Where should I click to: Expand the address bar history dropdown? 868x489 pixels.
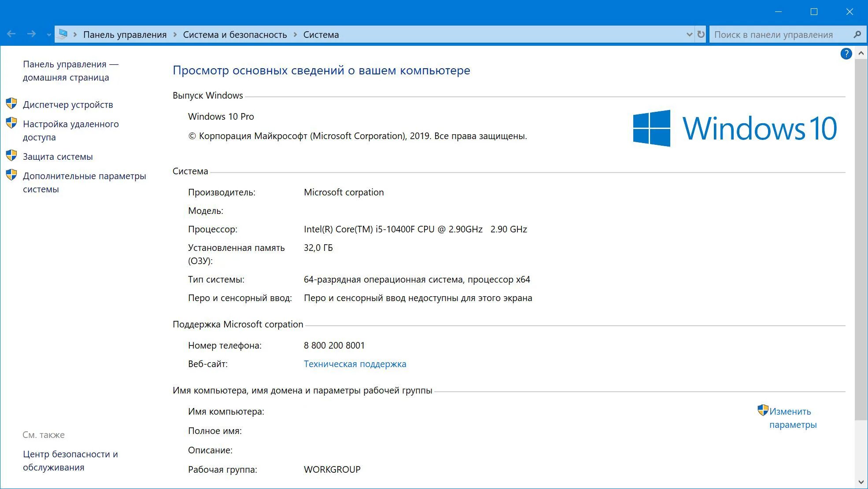(x=689, y=34)
